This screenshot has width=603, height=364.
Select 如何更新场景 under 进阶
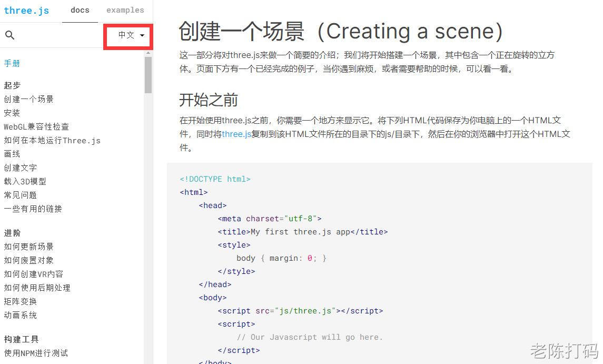point(29,247)
